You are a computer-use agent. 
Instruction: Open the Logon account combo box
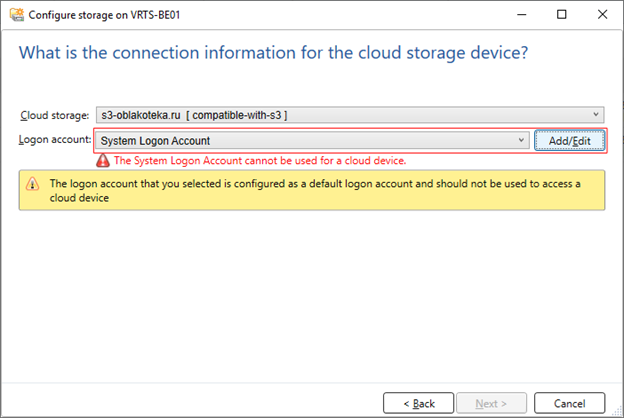[312, 141]
